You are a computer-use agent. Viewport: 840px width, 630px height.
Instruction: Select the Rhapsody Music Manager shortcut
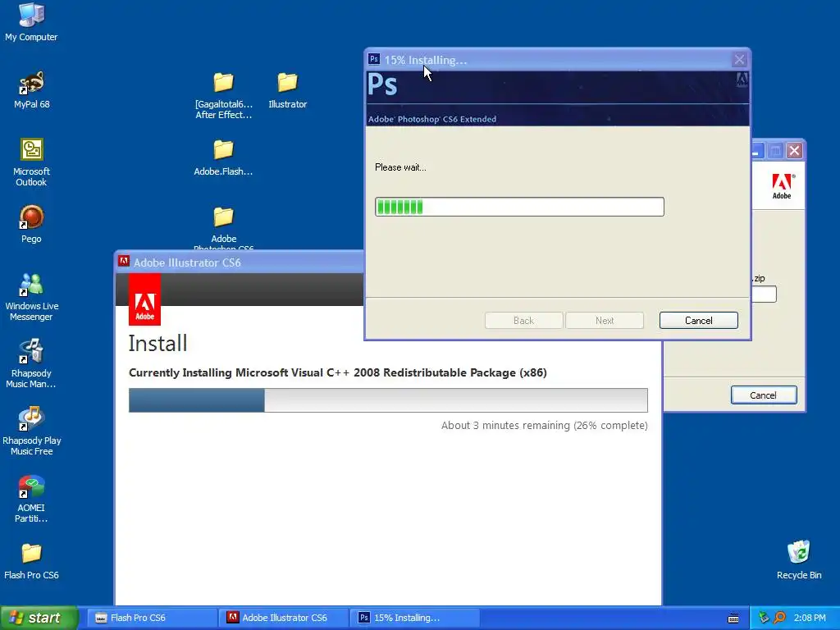[31, 363]
